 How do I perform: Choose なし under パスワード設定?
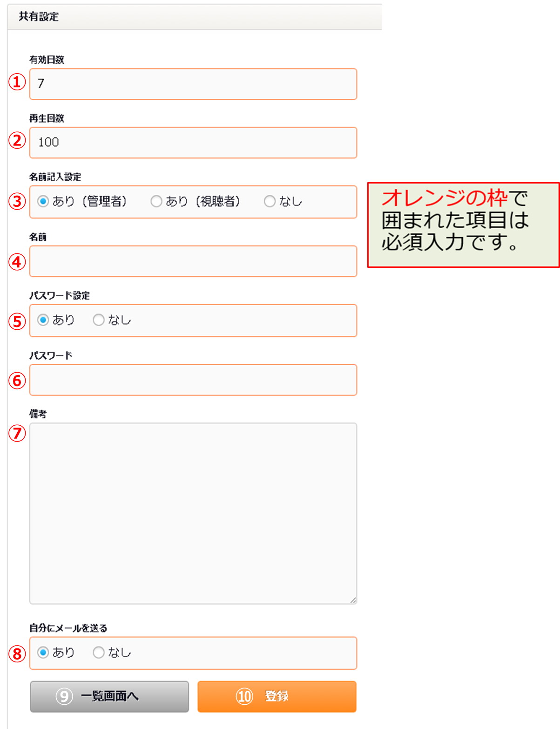[x=99, y=320]
